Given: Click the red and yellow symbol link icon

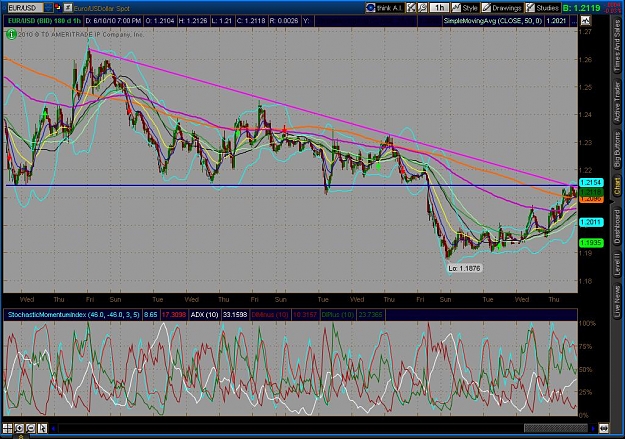Looking at the screenshot, I should (58, 7).
